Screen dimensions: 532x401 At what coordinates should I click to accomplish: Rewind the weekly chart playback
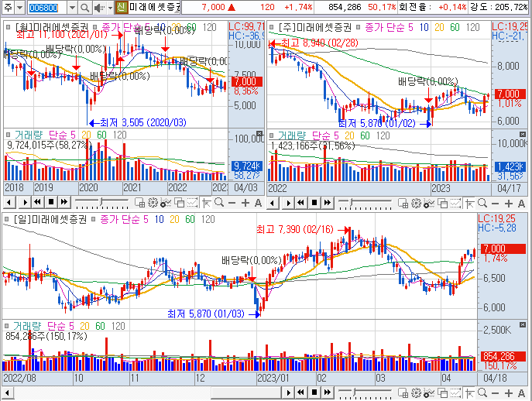pyautogui.click(x=300, y=203)
